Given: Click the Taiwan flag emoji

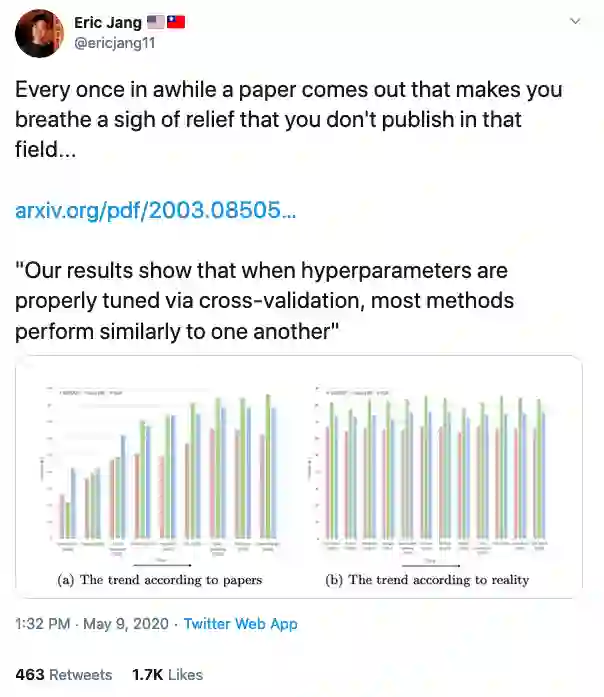Looking at the screenshot, I should (x=175, y=22).
